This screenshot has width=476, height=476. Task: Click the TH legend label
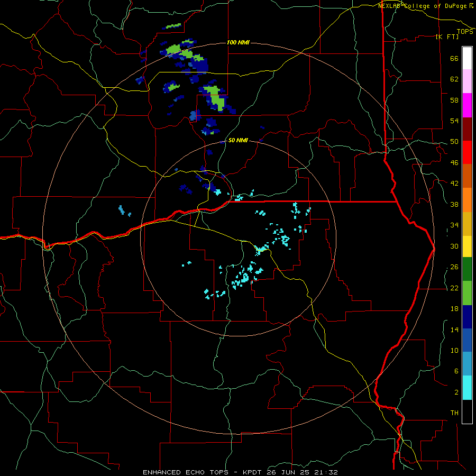pos(454,413)
